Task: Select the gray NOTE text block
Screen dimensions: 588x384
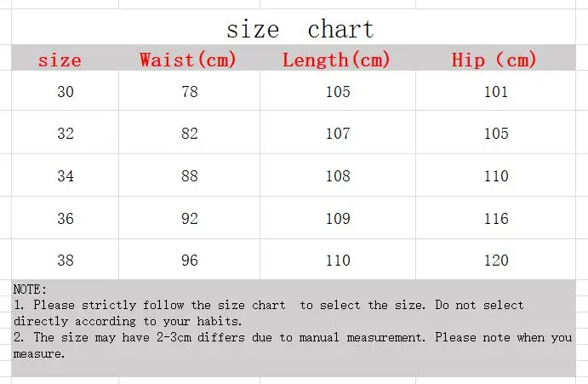Action: pos(294,328)
